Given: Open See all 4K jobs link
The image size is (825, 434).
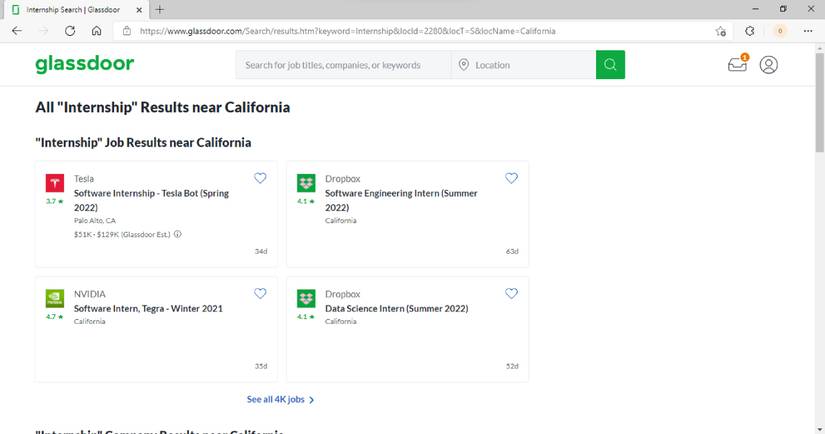Looking at the screenshot, I should pyautogui.click(x=280, y=400).
